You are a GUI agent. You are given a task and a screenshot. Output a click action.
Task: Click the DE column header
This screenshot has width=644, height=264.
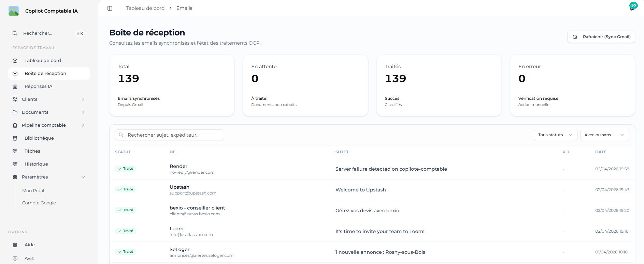click(173, 152)
